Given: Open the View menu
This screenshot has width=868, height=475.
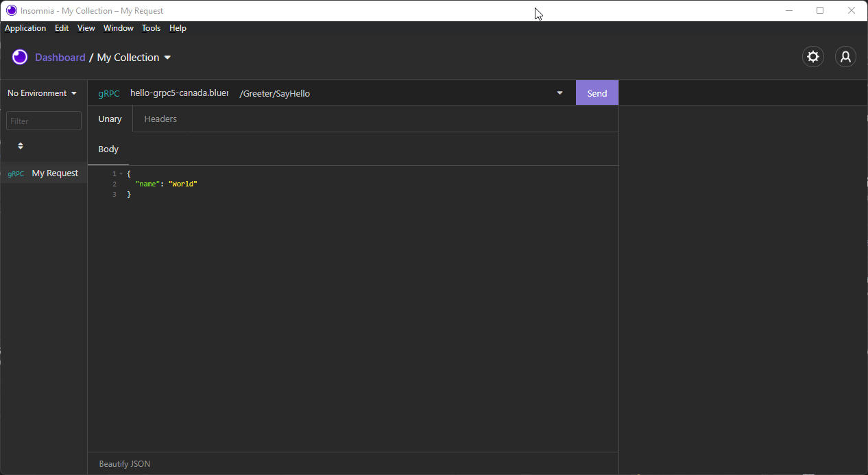Looking at the screenshot, I should click(x=86, y=28).
